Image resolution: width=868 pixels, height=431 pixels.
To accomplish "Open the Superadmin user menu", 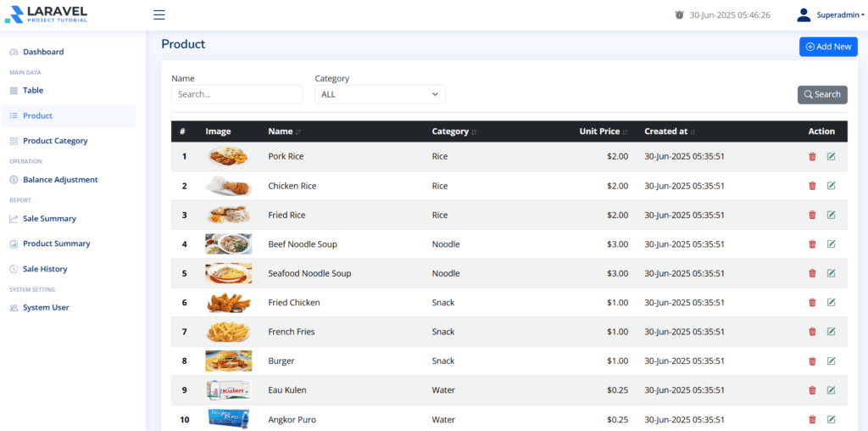I will click(831, 15).
